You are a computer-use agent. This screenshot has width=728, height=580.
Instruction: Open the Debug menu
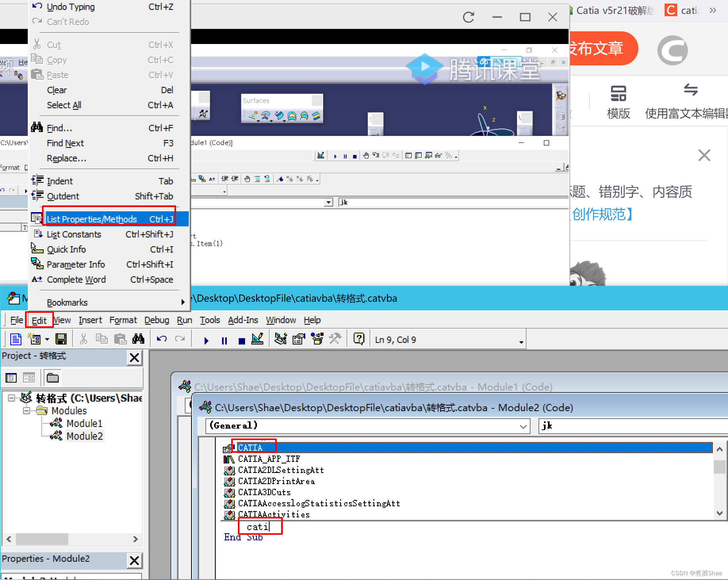pos(156,320)
